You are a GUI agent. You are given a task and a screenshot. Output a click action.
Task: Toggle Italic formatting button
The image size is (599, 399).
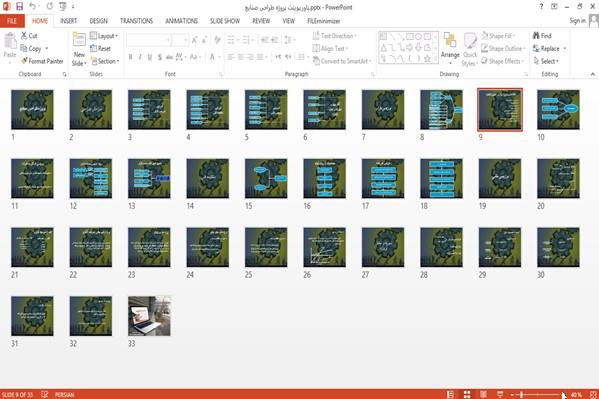click(x=140, y=57)
